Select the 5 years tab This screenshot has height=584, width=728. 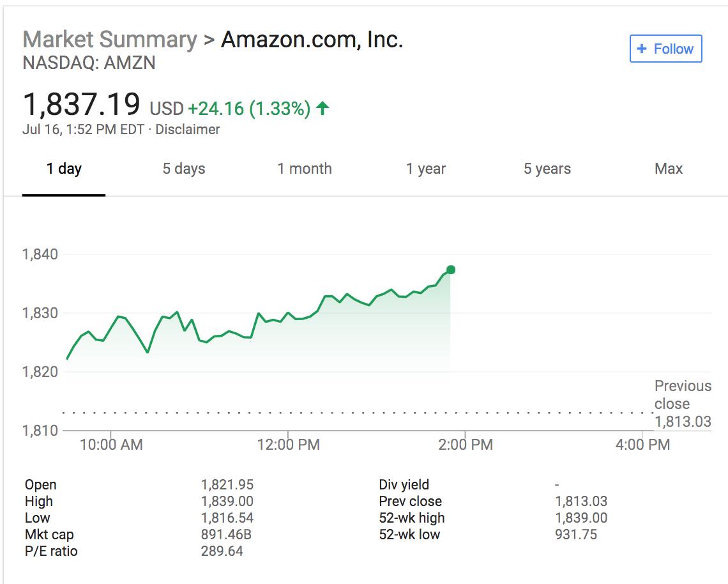547,169
